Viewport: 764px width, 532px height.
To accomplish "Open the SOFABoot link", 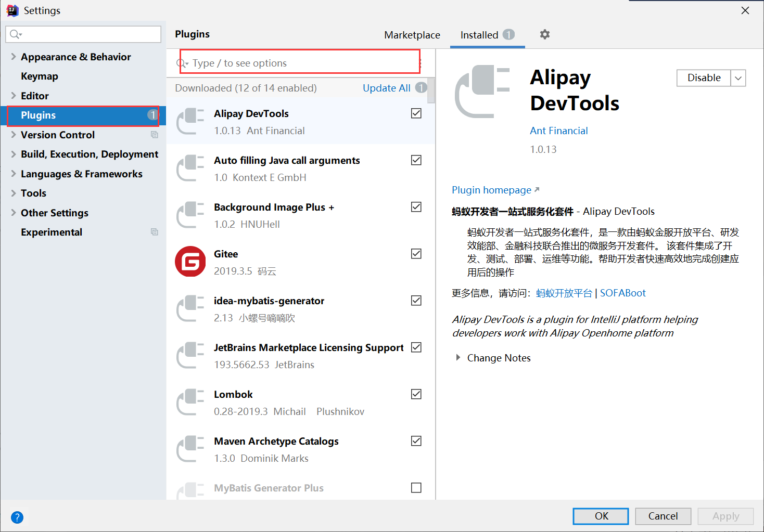I will (x=623, y=293).
